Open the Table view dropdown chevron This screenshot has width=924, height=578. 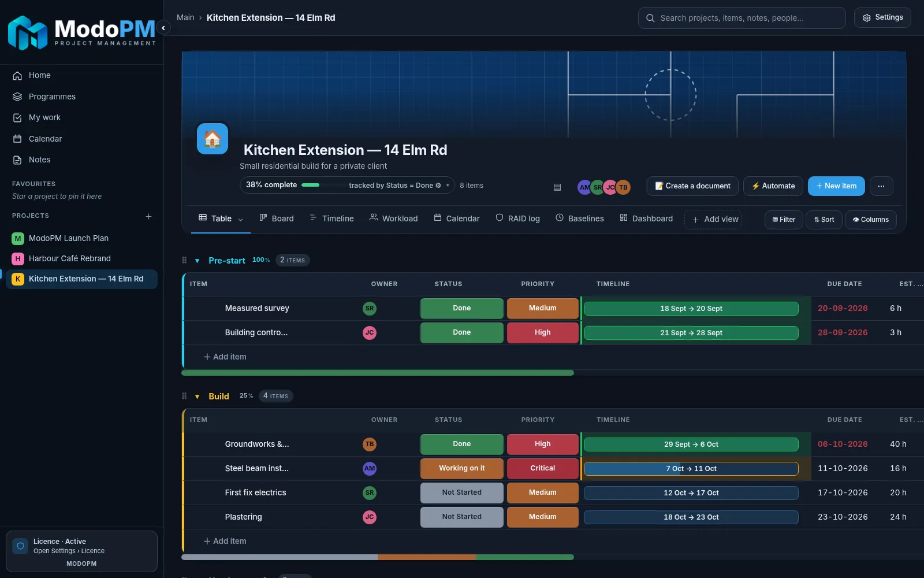coord(241,219)
